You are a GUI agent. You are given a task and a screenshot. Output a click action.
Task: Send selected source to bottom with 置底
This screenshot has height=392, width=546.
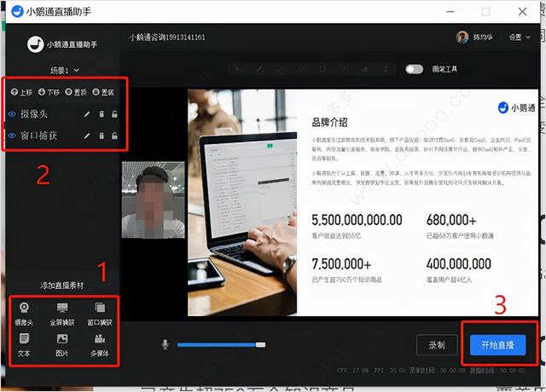point(103,92)
